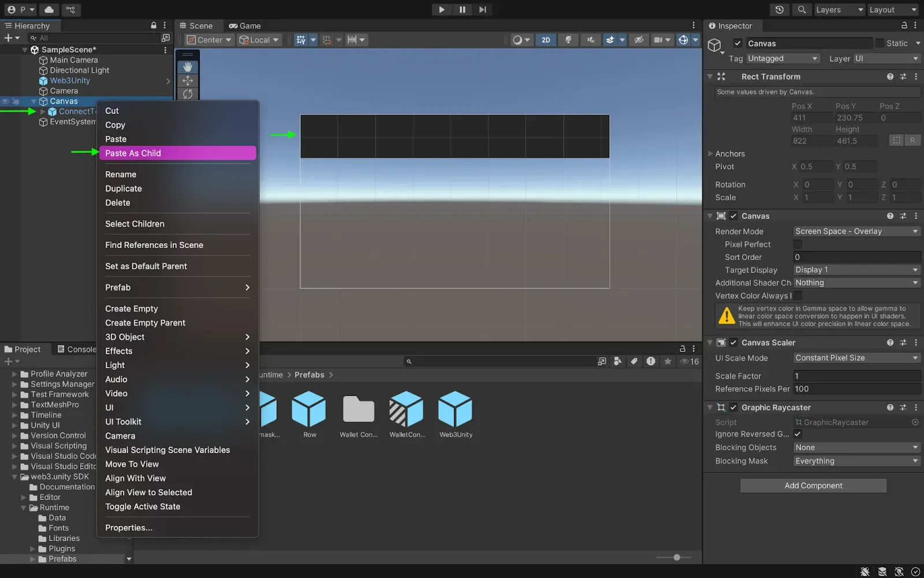This screenshot has height=578, width=924.
Task: Select Duplicate in the context menu
Action: coord(124,188)
